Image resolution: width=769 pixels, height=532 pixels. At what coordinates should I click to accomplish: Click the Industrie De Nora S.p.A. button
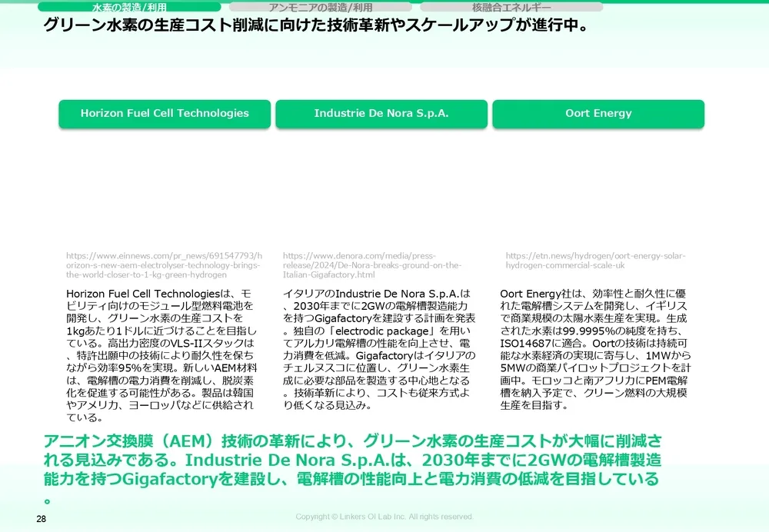point(382,113)
